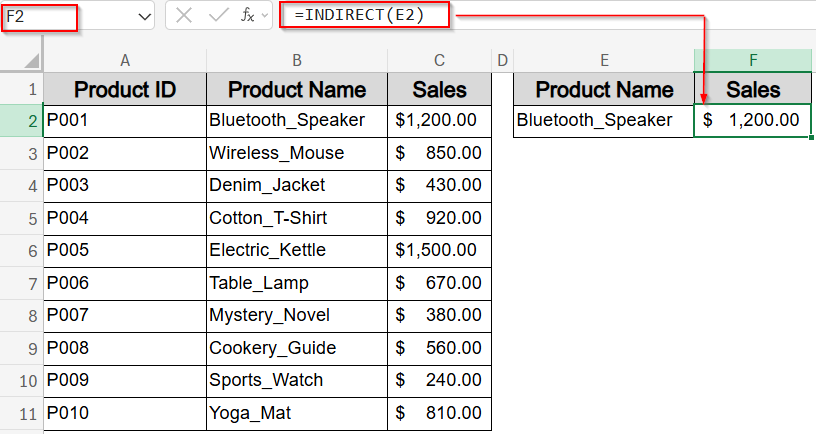The image size is (816, 434).
Task: Select column A header
Action: (x=125, y=60)
